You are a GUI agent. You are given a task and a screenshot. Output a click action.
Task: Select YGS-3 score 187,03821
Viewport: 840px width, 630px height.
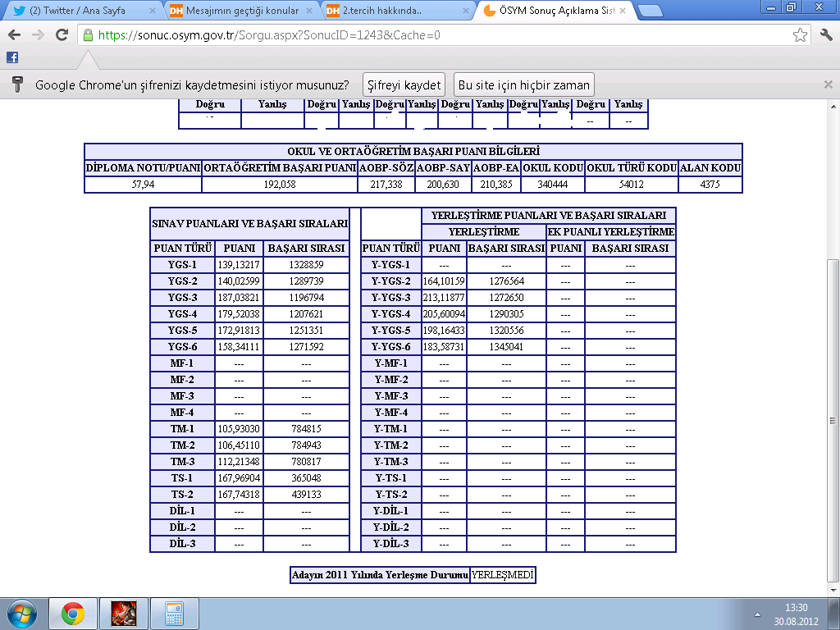pos(239,298)
